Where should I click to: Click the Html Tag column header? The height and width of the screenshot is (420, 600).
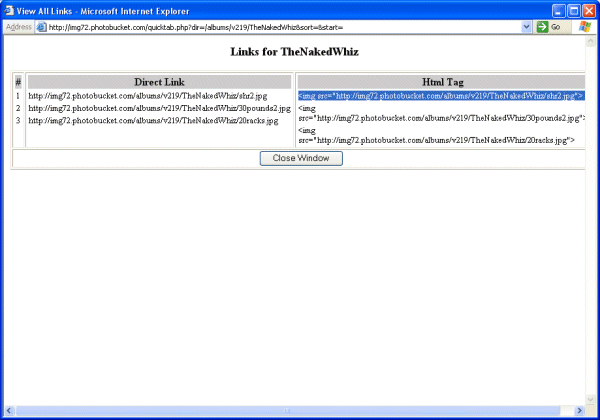(x=441, y=82)
